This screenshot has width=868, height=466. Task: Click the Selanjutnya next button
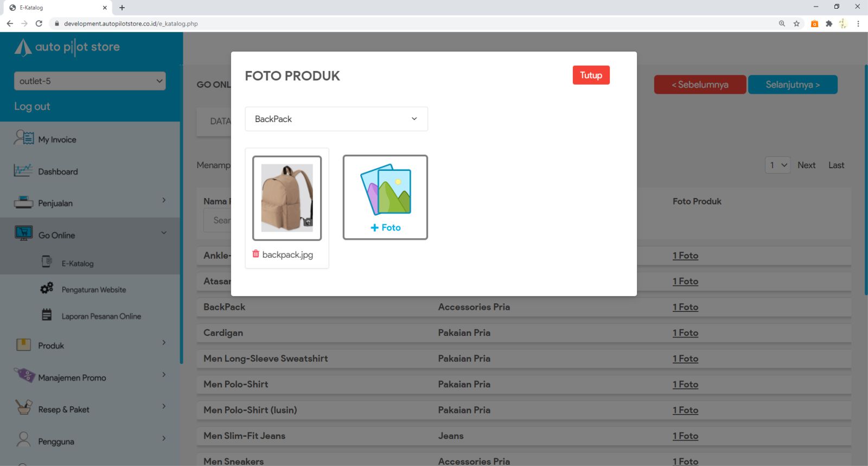[792, 85]
